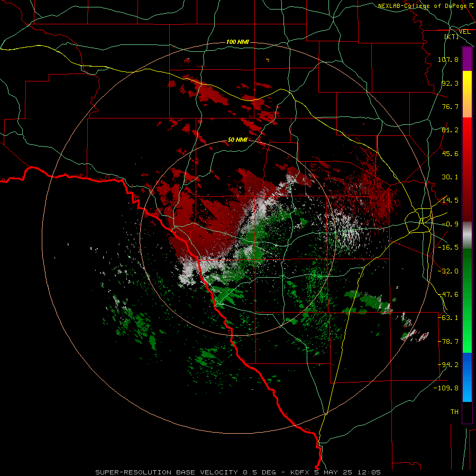
Task: Click the -78.7 velocity scale value
Action: coord(448,342)
